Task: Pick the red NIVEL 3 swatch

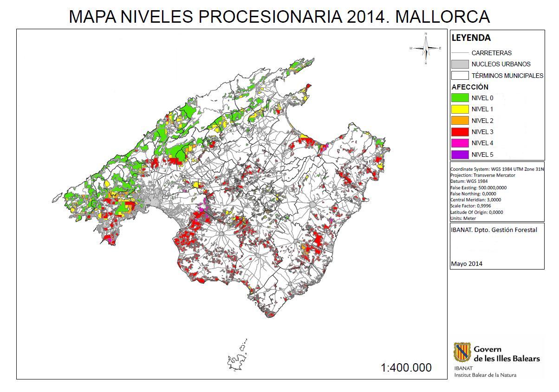Action: click(460, 132)
